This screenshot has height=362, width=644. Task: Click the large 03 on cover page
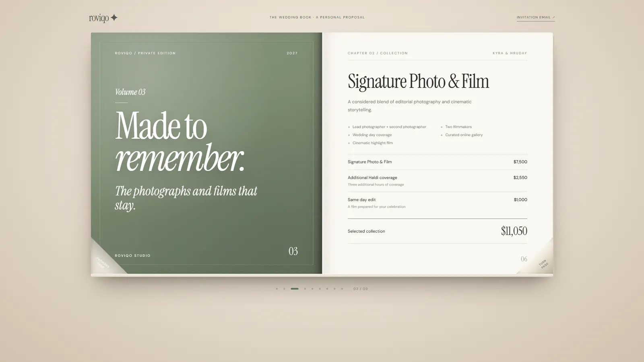click(x=293, y=251)
